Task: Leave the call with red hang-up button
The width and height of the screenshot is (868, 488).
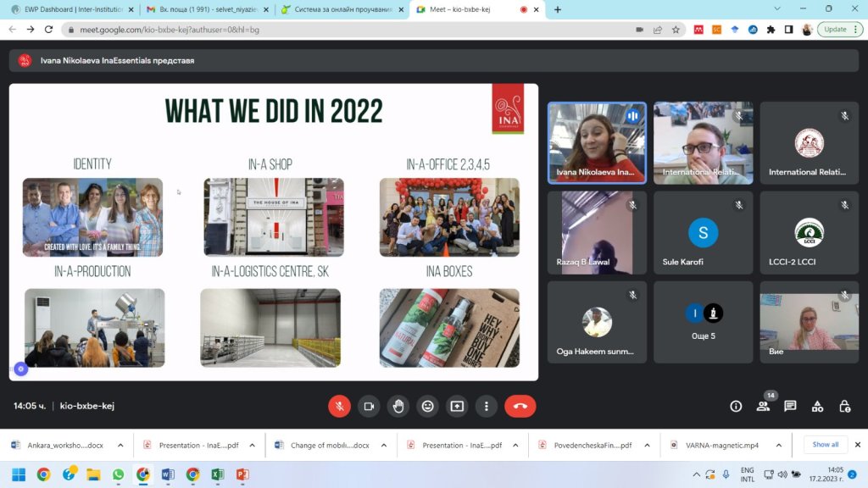Action: (x=520, y=406)
